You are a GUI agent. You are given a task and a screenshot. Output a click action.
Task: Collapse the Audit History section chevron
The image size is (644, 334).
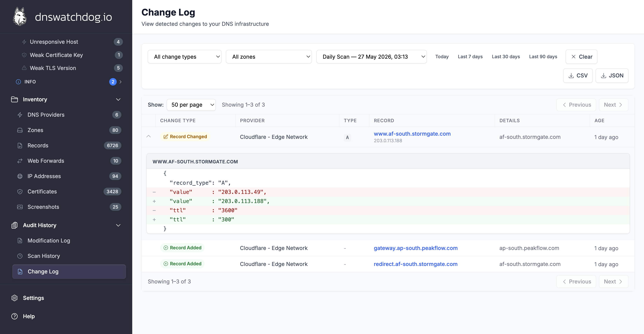tap(118, 225)
